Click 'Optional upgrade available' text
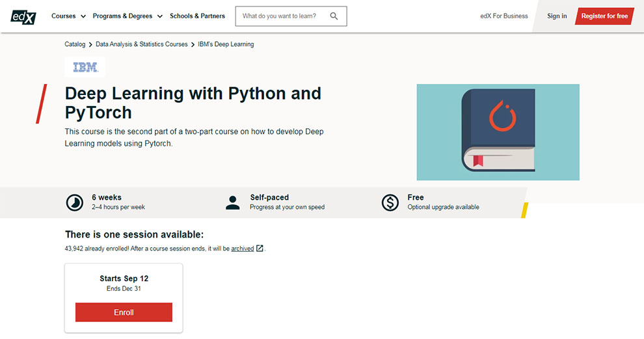Viewport: 644px width, 339px height. click(x=443, y=207)
